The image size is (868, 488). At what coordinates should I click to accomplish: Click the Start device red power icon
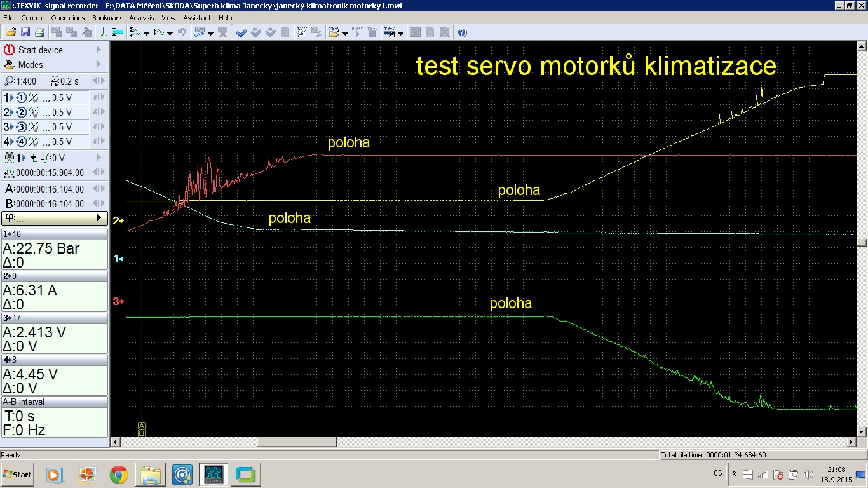[10, 50]
